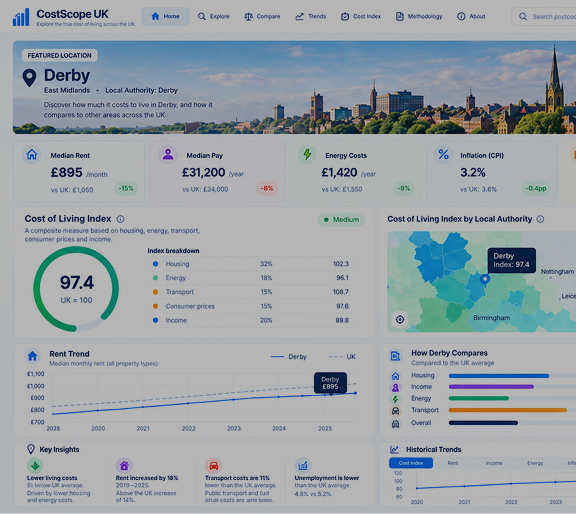Click the chart icon above Unemployment is lower

point(303,466)
